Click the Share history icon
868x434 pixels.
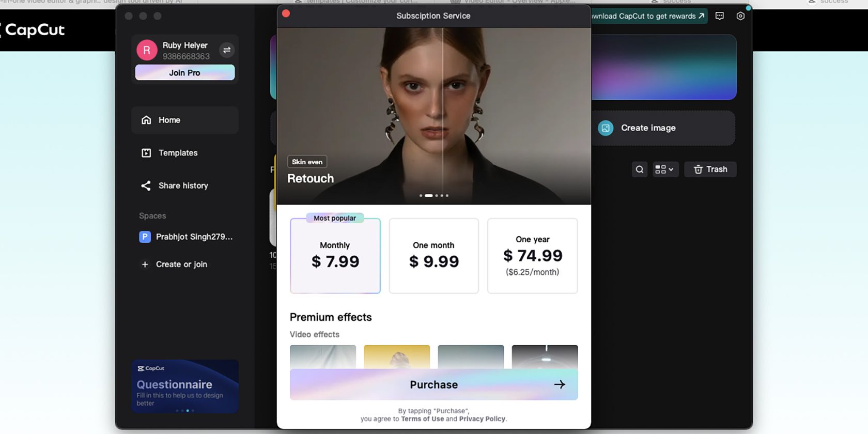[146, 185]
